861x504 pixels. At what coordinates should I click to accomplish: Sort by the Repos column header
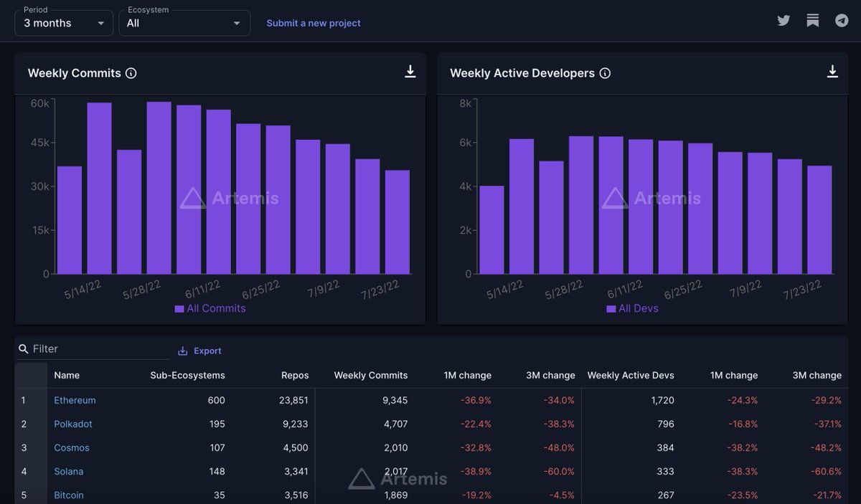(x=295, y=375)
